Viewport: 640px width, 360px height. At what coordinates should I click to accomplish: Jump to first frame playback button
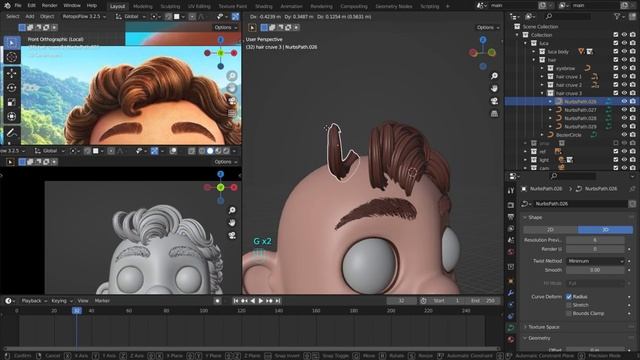236,301
